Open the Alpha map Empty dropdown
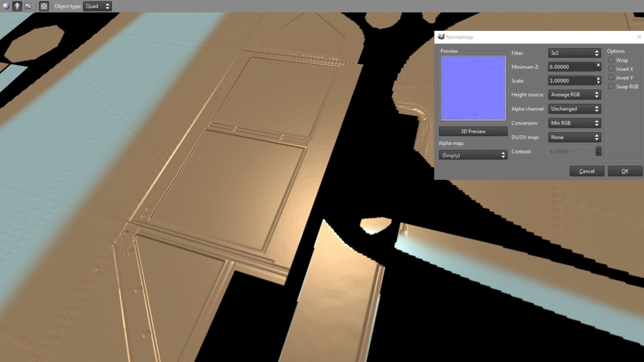The image size is (644, 362). tap(473, 155)
